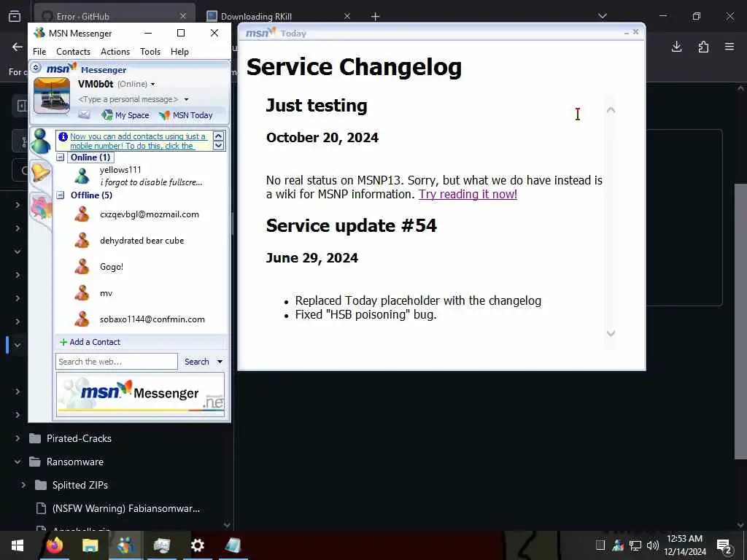
Task: Click the Gogo! offline buddy icon
Action: point(82,267)
